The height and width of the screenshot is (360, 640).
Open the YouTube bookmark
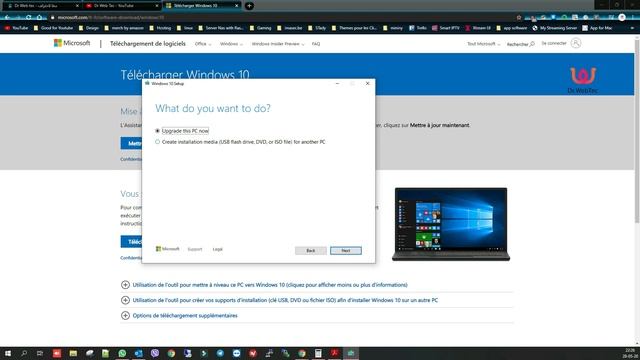click(x=16, y=28)
